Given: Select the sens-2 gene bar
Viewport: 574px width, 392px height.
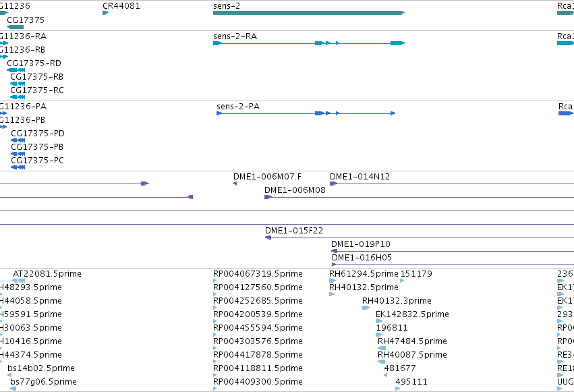Looking at the screenshot, I should (309, 13).
